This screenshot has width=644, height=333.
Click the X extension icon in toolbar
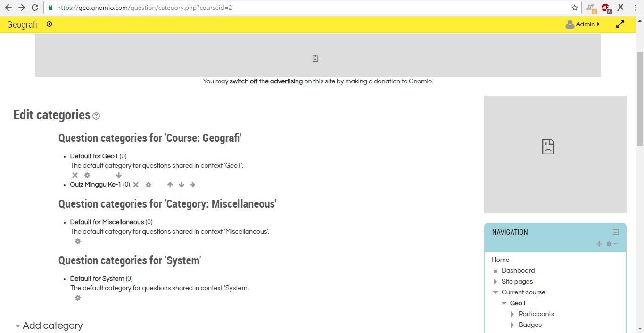[620, 8]
